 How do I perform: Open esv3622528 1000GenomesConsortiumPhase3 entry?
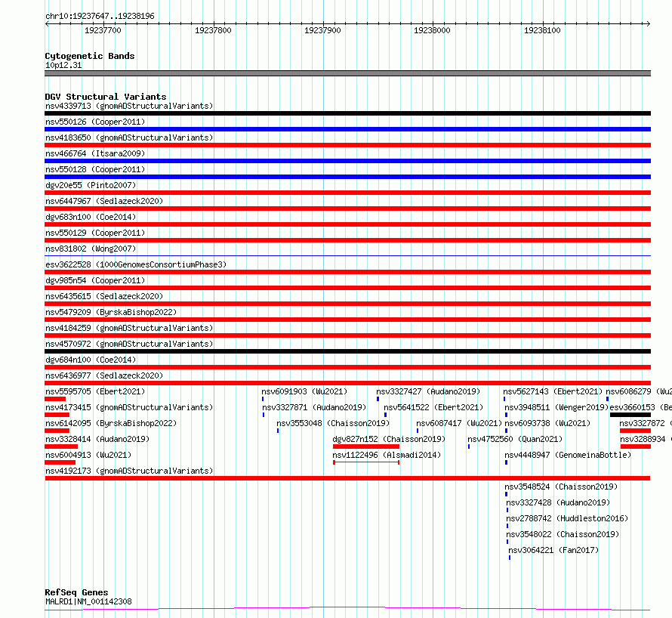point(136,264)
